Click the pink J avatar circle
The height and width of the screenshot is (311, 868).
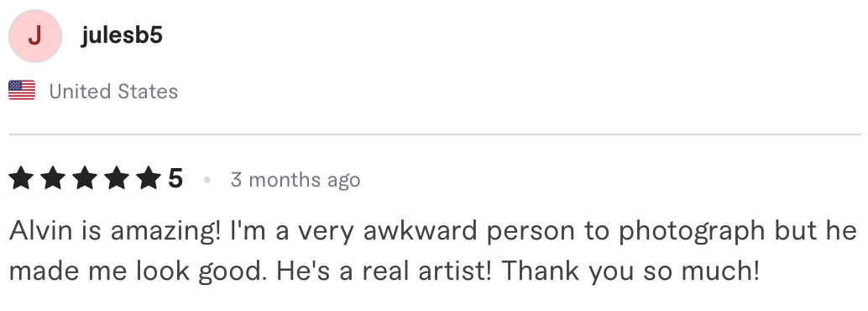(x=35, y=36)
